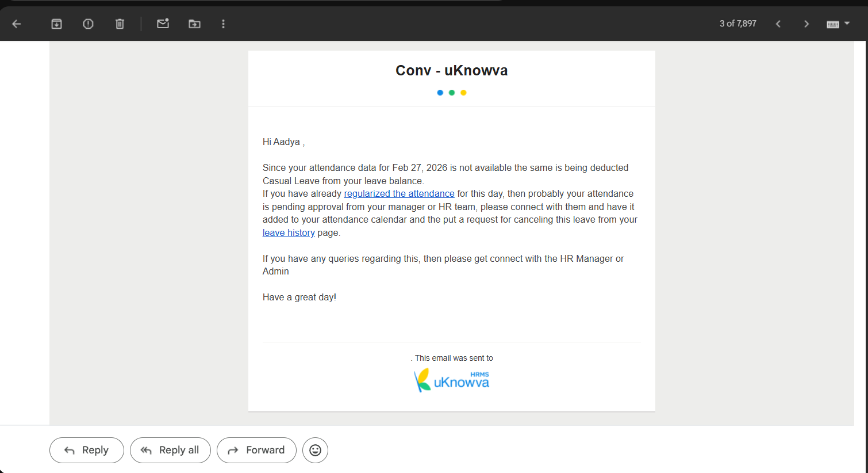Viewport: 868px width, 473px height.
Task: Archive this email
Action: point(56,24)
